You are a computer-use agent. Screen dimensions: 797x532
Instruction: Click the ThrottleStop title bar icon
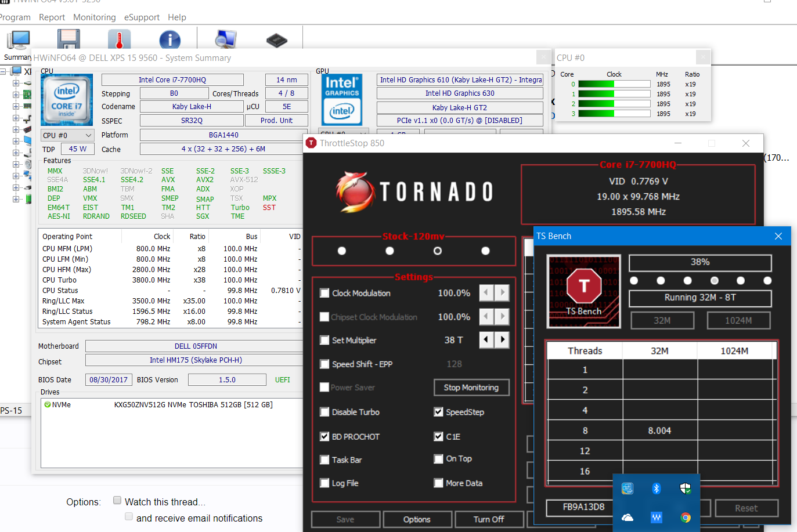tap(311, 143)
